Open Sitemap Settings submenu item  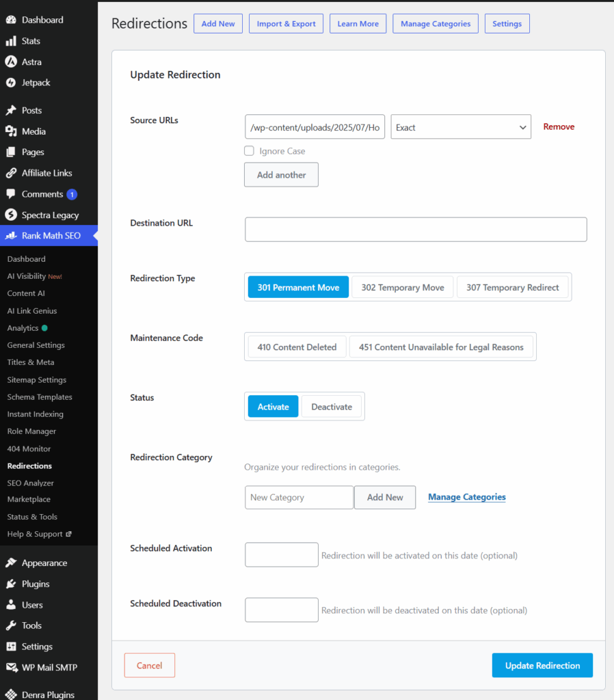[37, 380]
